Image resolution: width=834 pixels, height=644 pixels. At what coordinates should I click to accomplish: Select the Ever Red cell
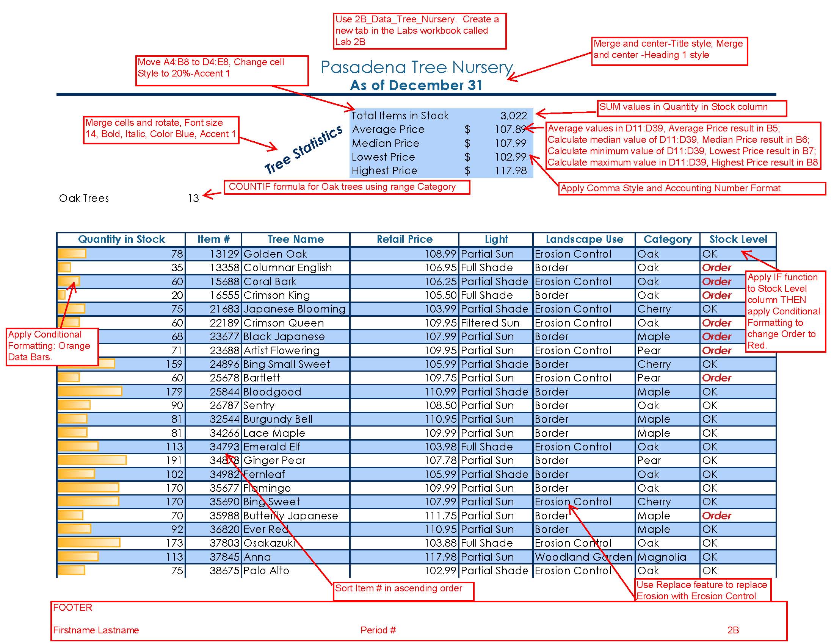(x=296, y=530)
